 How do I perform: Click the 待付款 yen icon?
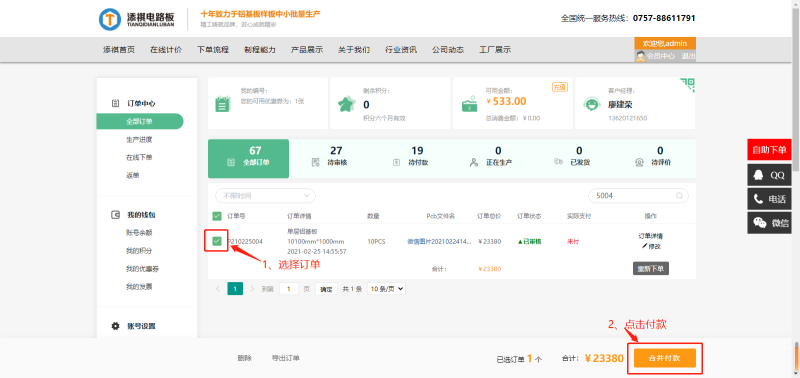click(x=396, y=163)
